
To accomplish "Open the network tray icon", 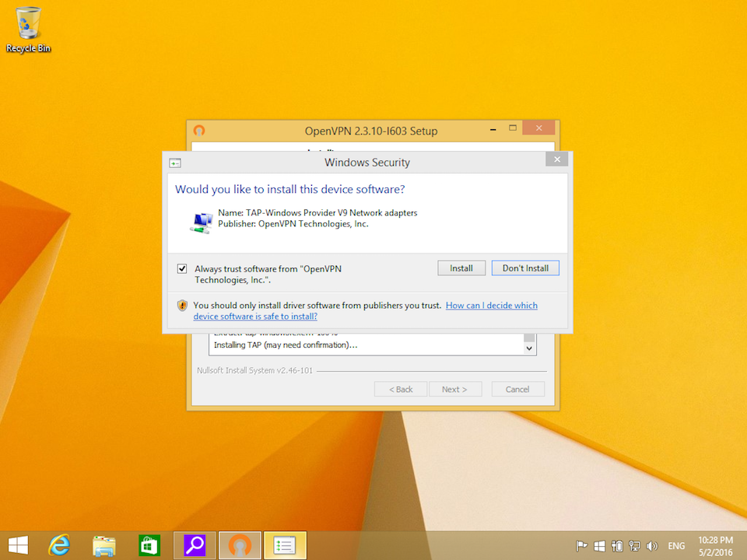I will point(634,546).
